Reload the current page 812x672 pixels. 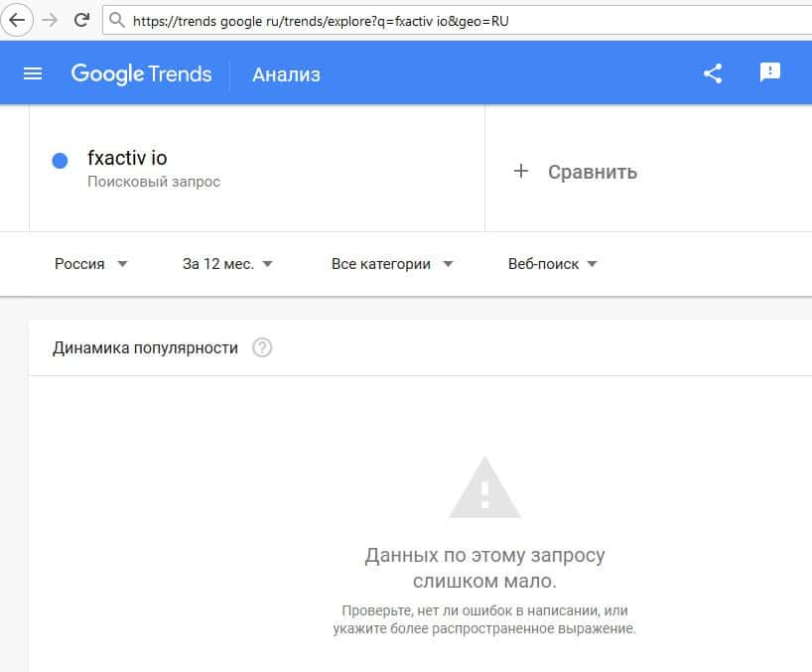[x=81, y=19]
